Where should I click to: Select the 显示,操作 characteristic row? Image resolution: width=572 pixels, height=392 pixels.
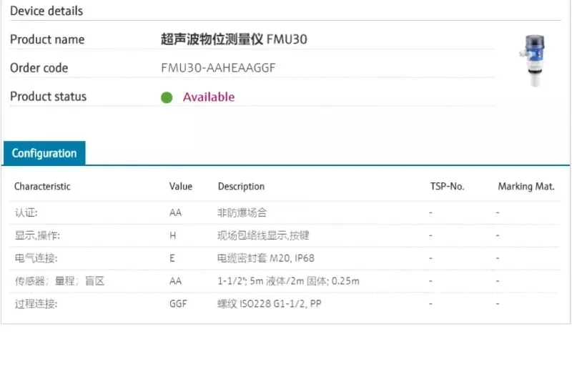pyautogui.click(x=285, y=235)
